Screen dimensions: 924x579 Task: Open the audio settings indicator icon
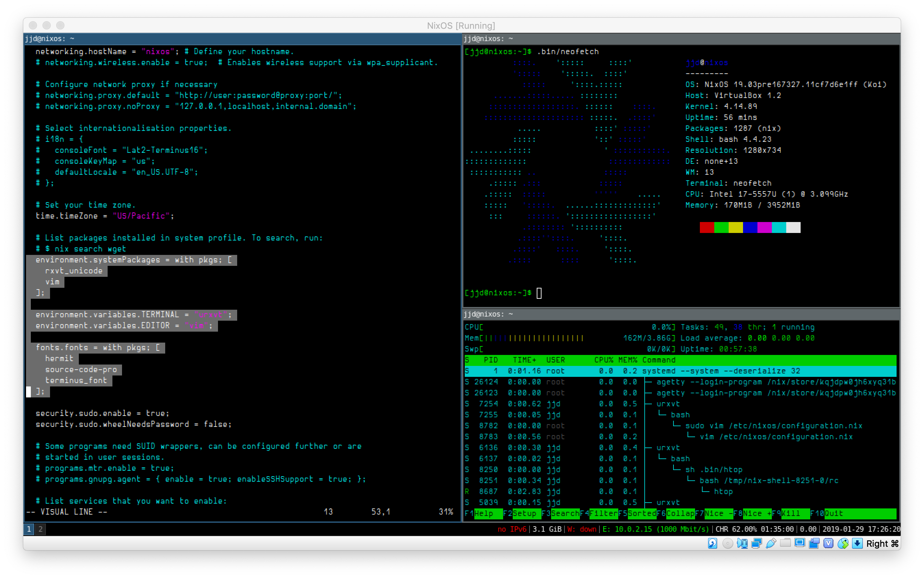point(742,543)
